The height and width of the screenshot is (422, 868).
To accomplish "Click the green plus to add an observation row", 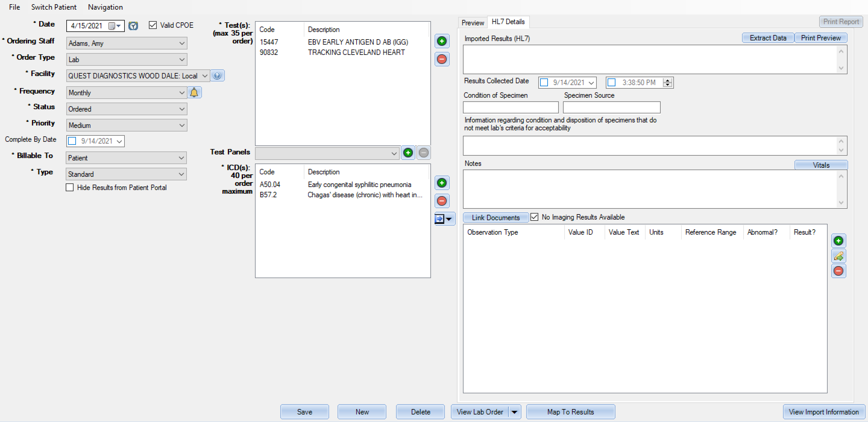I will [x=839, y=240].
